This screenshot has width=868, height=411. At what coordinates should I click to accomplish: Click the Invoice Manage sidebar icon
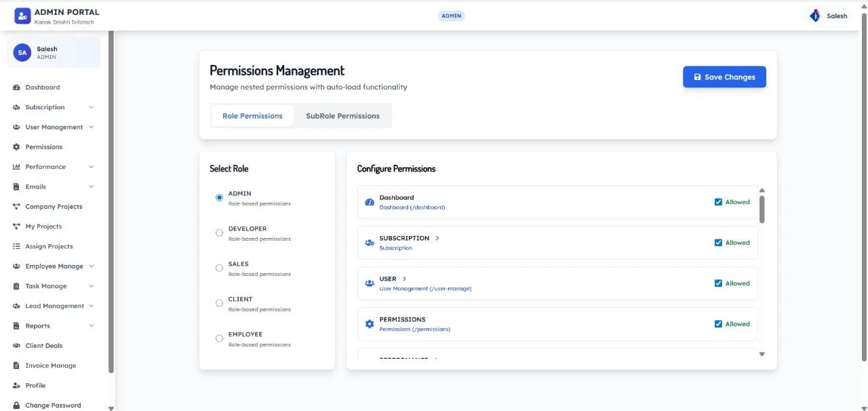[x=16, y=365]
